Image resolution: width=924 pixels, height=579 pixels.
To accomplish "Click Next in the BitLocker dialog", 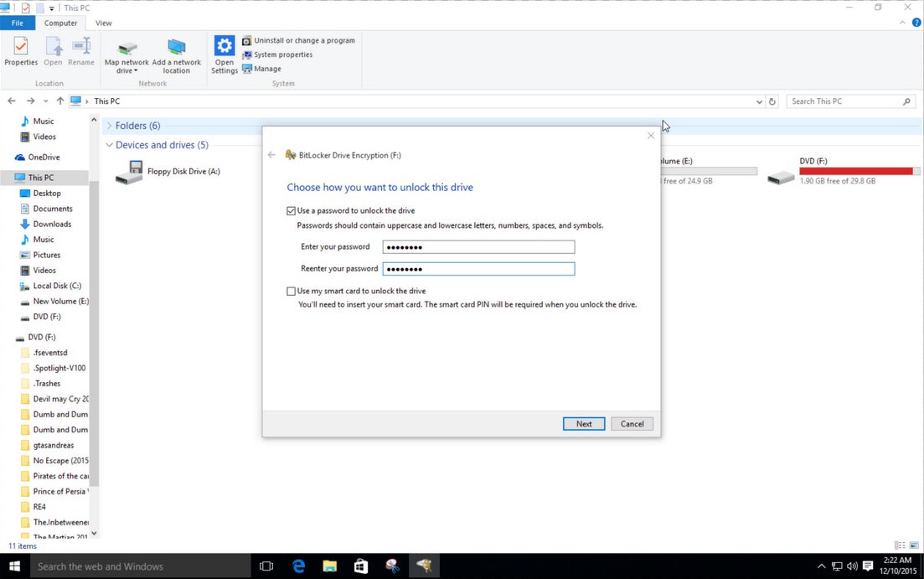I will (x=583, y=423).
